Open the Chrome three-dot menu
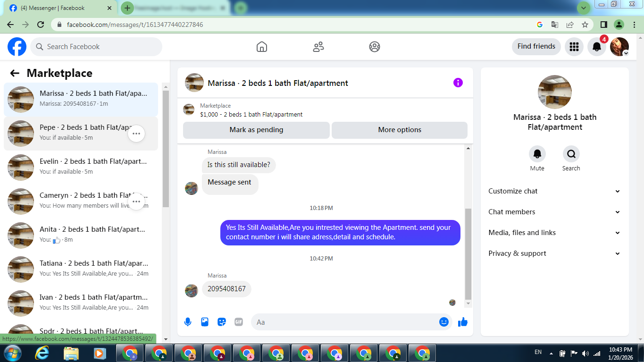The width and height of the screenshot is (644, 362). 634,25
